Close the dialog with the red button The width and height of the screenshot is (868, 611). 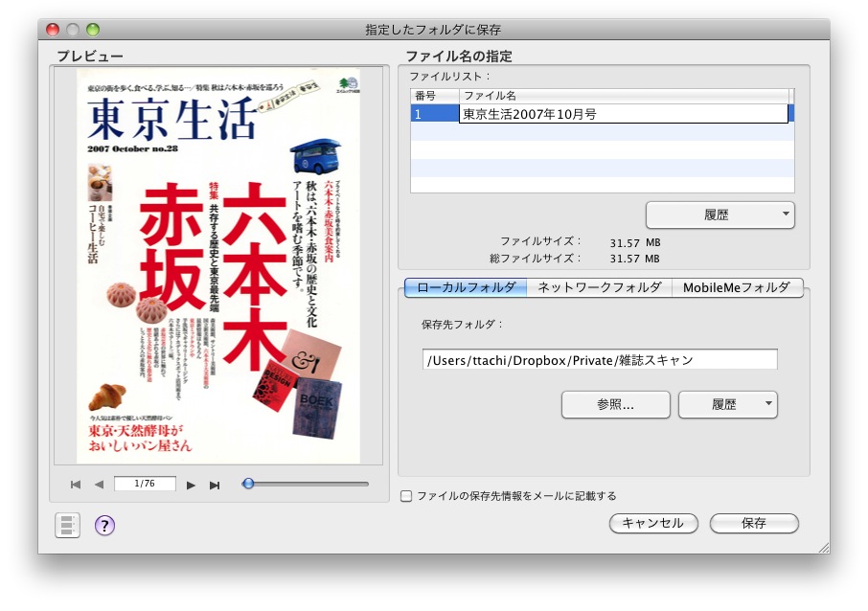[x=53, y=30]
